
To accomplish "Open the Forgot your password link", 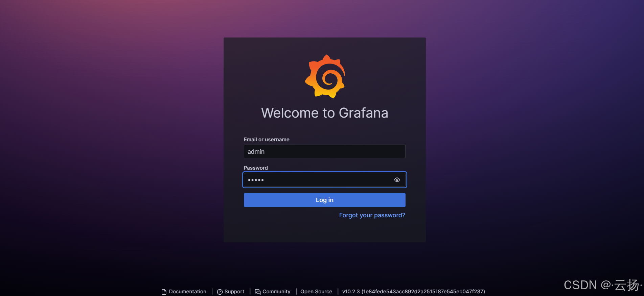I will [x=372, y=215].
